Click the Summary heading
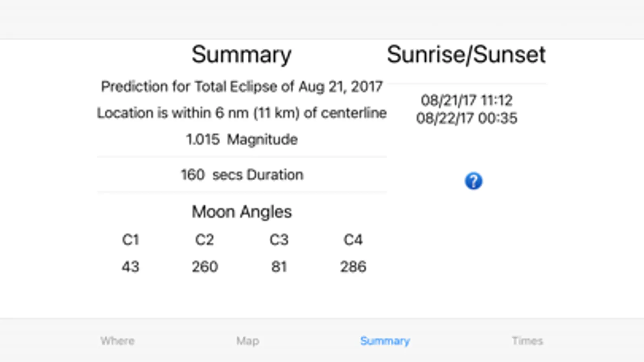Viewport: 644px width, 362px height. point(241,55)
